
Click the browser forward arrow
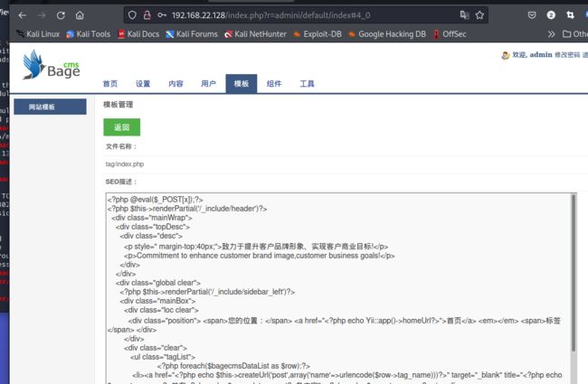(x=42, y=15)
